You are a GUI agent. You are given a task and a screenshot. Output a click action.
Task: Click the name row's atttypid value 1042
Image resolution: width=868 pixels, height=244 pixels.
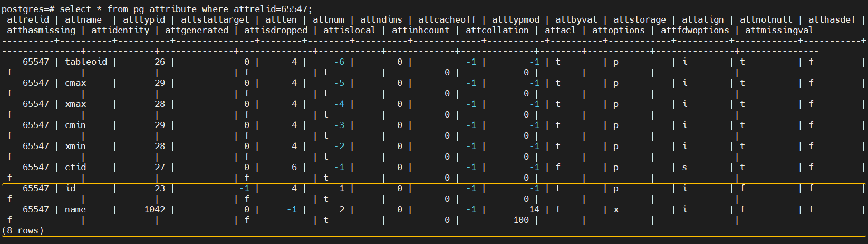point(155,209)
